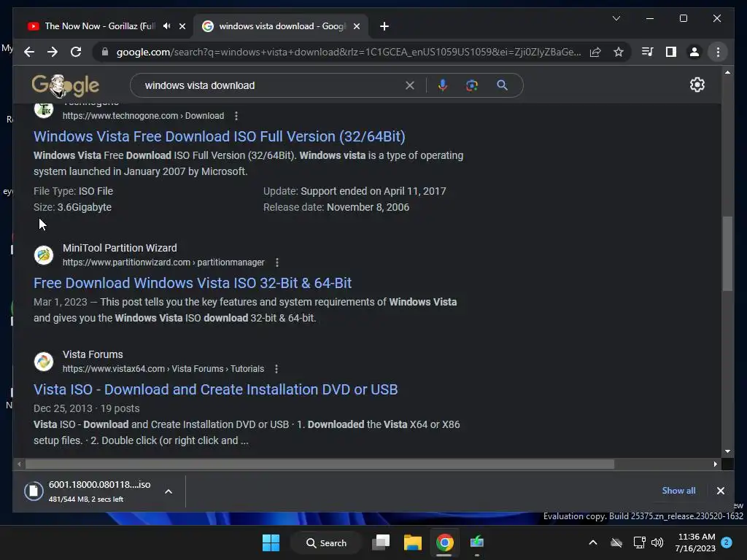The image size is (747, 560).
Task: Click the scroll down arrow
Action: 727,451
